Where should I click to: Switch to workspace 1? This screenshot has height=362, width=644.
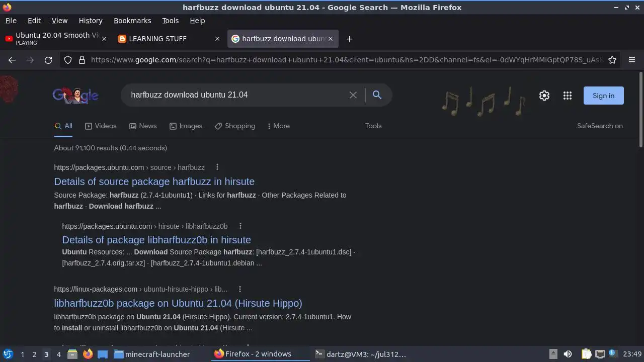pyautogui.click(x=22, y=354)
